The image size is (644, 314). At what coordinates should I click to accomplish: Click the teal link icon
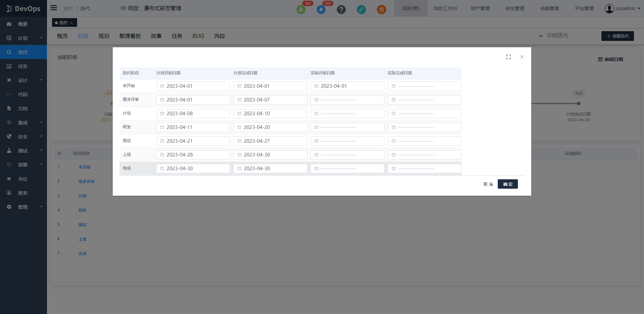[x=361, y=9]
